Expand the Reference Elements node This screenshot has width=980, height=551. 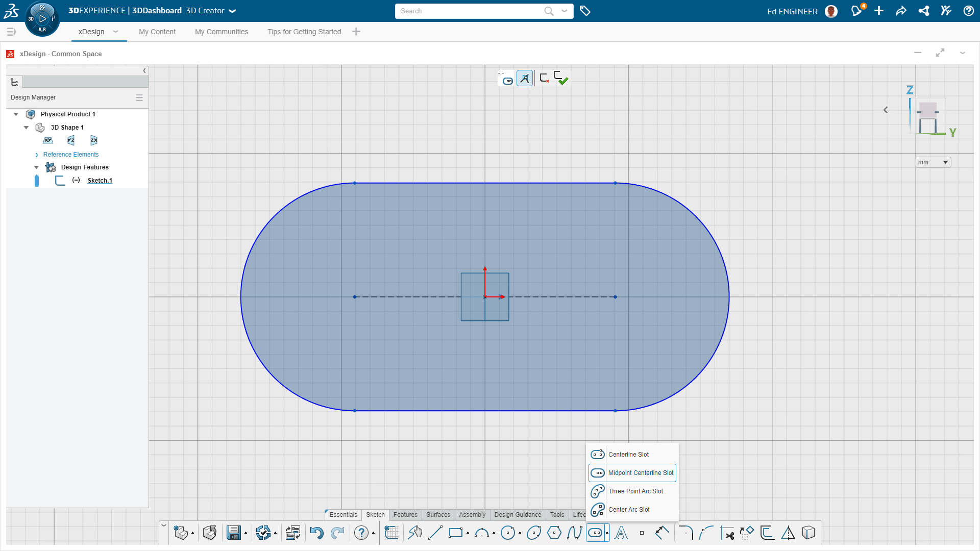[x=37, y=155]
